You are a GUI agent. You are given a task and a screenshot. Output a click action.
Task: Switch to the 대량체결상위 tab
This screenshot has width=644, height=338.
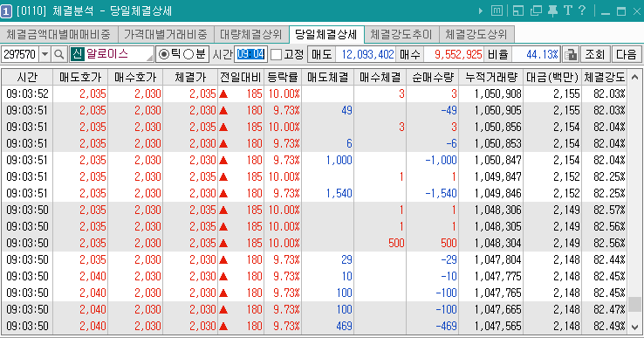click(x=251, y=34)
